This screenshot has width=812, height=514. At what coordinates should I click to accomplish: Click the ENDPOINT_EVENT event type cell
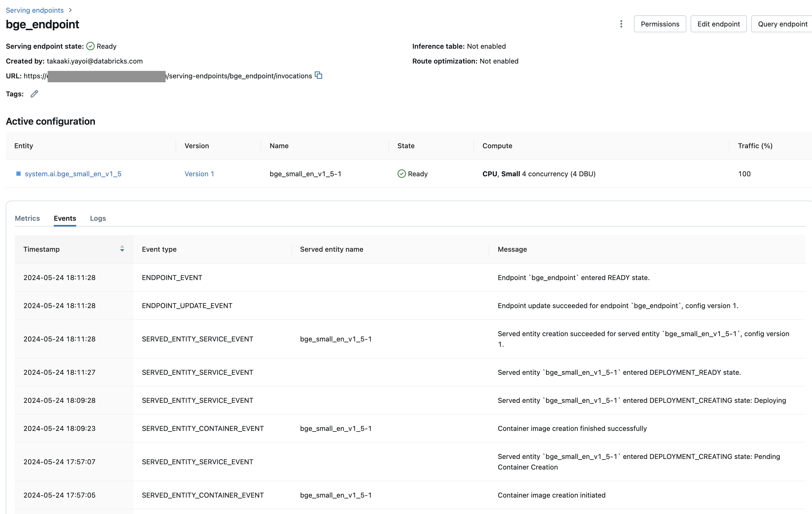(x=172, y=277)
